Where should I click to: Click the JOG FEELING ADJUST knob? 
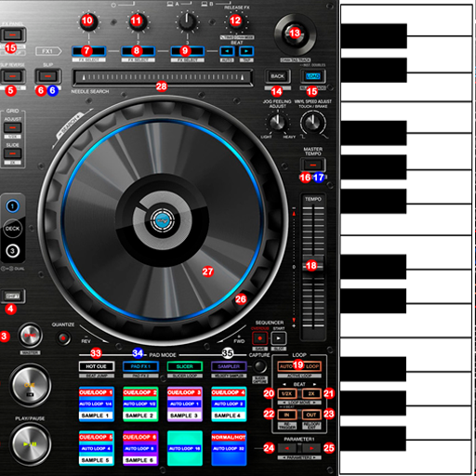(277, 123)
